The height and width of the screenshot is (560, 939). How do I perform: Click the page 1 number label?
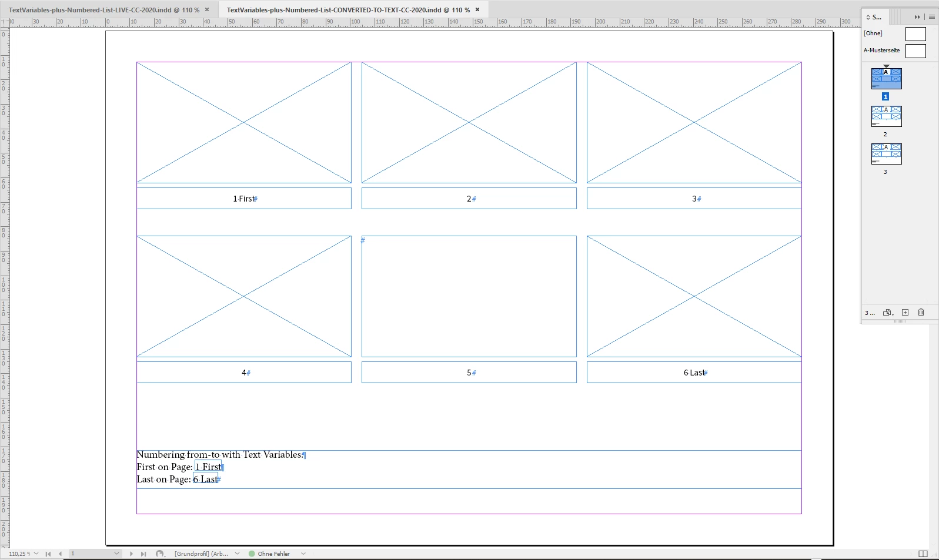tap(885, 96)
